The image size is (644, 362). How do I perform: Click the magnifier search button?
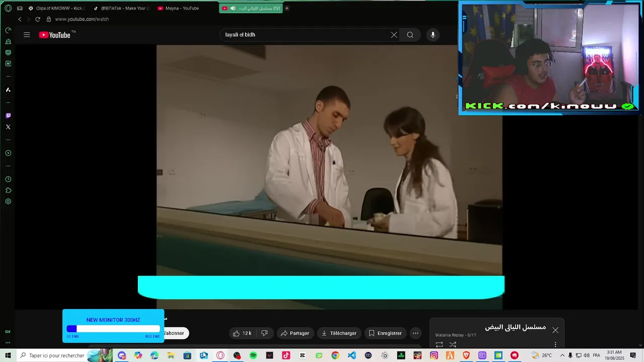410,35
